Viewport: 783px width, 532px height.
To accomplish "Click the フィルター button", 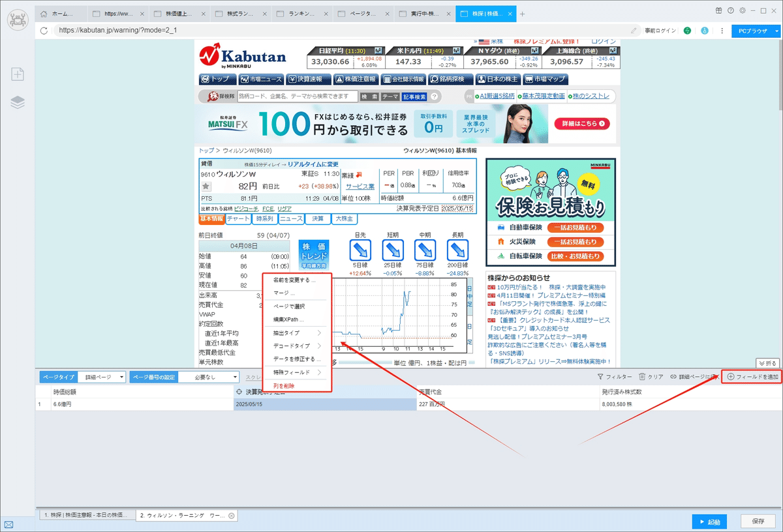I will (615, 377).
